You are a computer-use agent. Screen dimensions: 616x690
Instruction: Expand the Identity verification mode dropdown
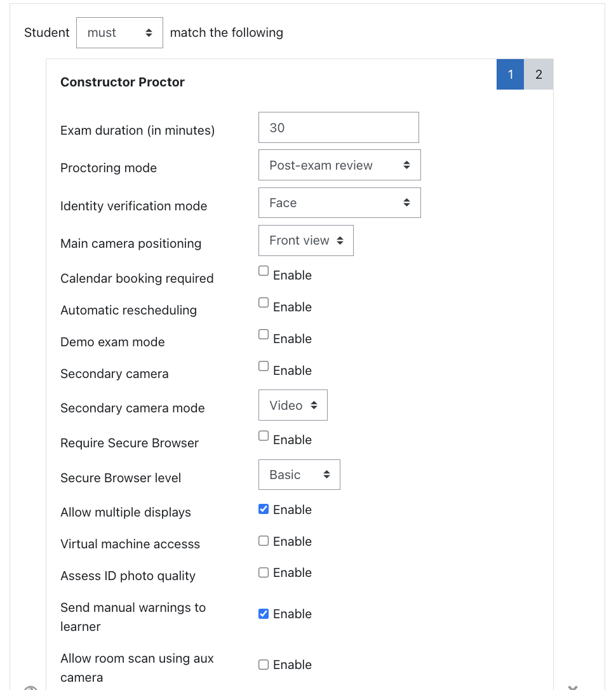pyautogui.click(x=339, y=203)
